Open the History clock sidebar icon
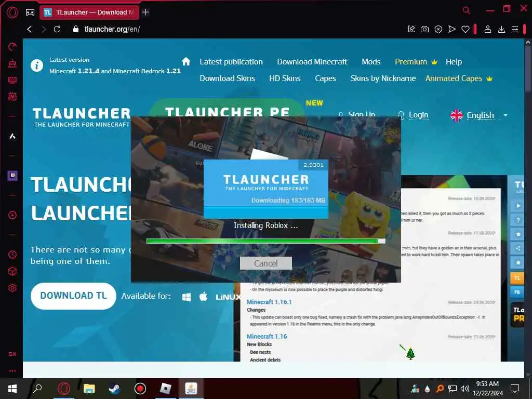 click(x=12, y=255)
